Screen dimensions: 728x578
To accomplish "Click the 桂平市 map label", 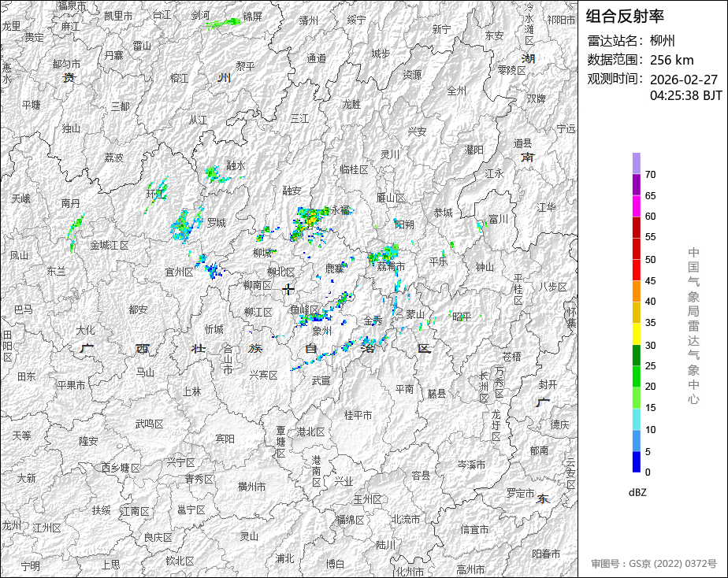I will coord(358,415).
